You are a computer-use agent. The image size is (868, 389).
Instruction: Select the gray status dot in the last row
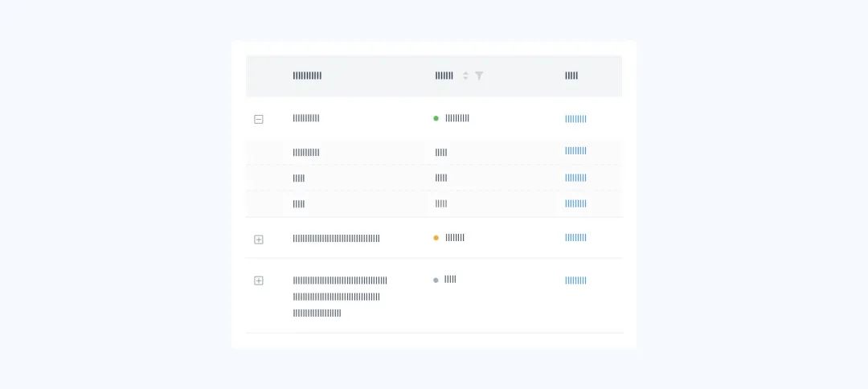[x=436, y=280]
